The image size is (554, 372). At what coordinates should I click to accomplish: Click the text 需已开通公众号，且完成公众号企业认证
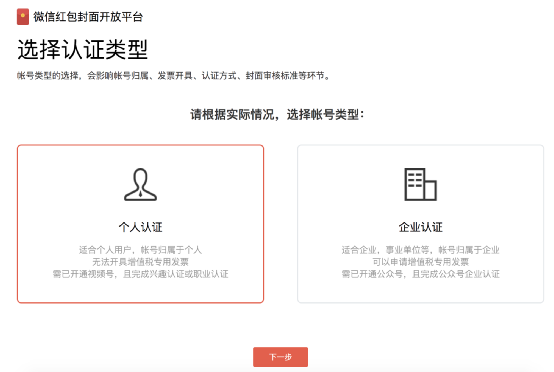point(420,274)
